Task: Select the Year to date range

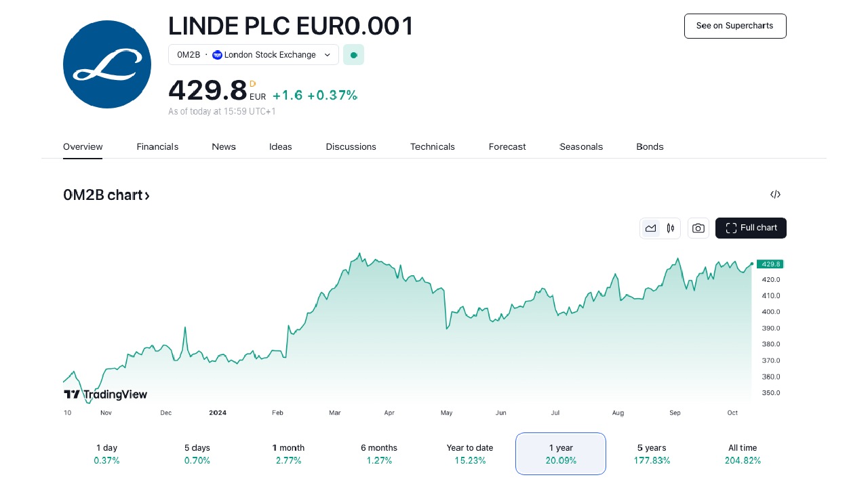Action: coord(470,453)
